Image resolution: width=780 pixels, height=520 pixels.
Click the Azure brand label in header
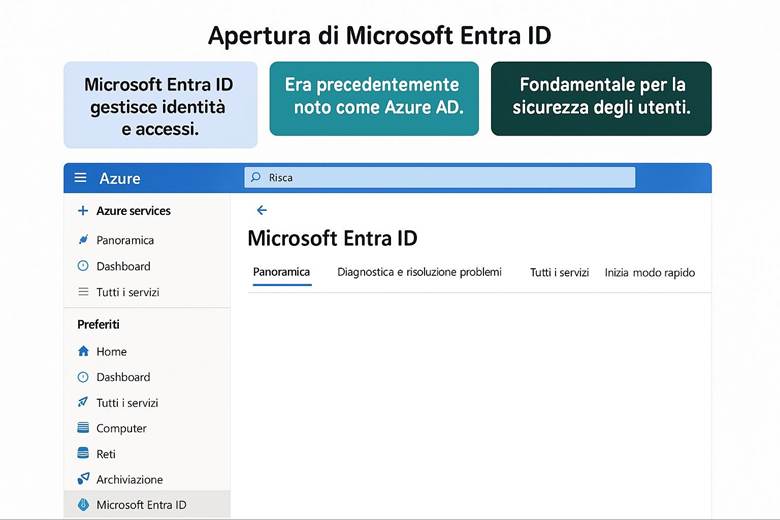(x=120, y=178)
